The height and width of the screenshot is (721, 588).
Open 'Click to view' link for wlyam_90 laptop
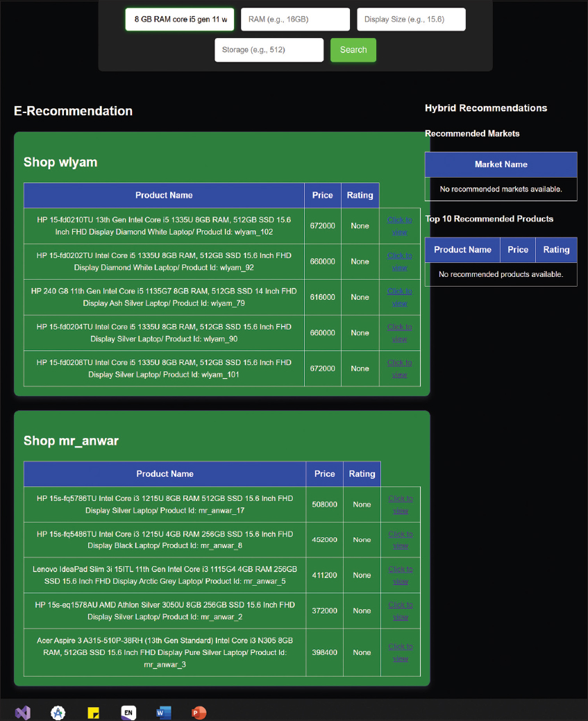[x=399, y=333]
